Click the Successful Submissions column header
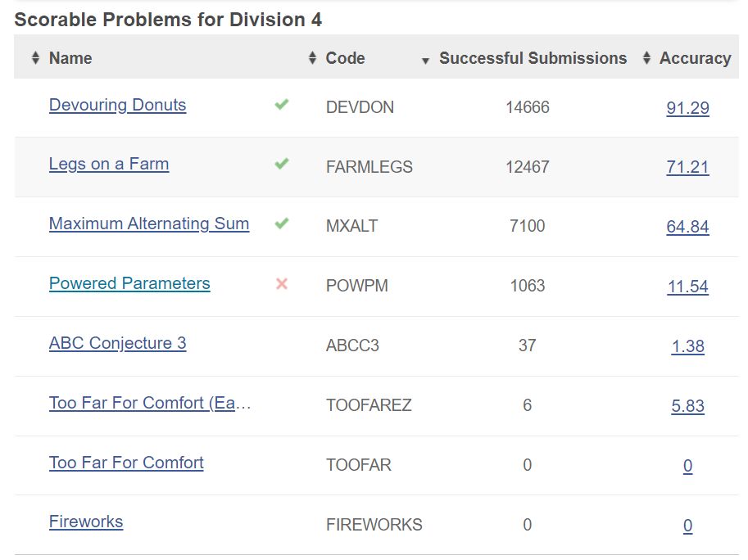Screen dimensions: 748x560 click(533, 58)
